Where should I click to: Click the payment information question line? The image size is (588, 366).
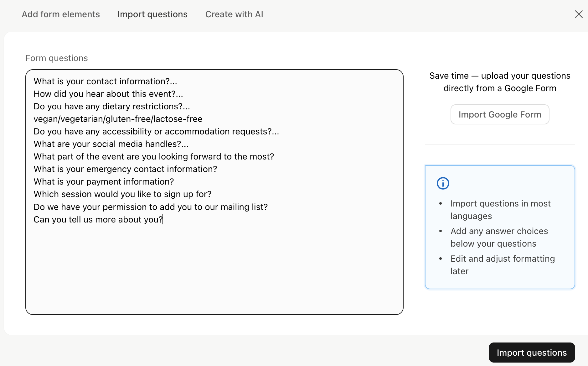point(104,182)
